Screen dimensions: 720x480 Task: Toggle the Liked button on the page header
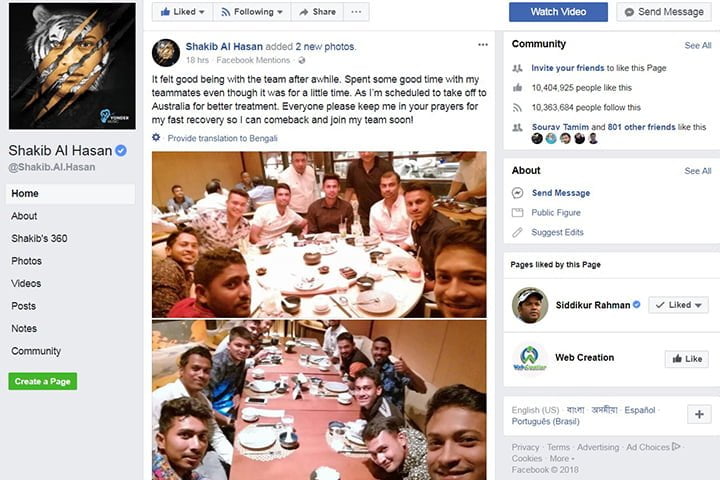coord(181,12)
